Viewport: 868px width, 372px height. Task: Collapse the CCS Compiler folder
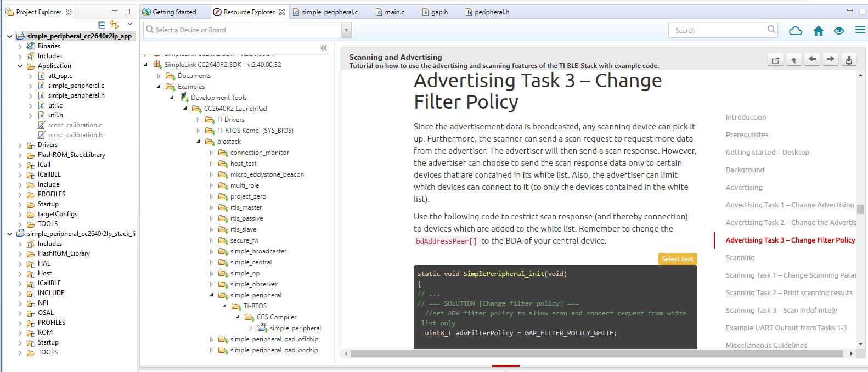click(x=238, y=317)
